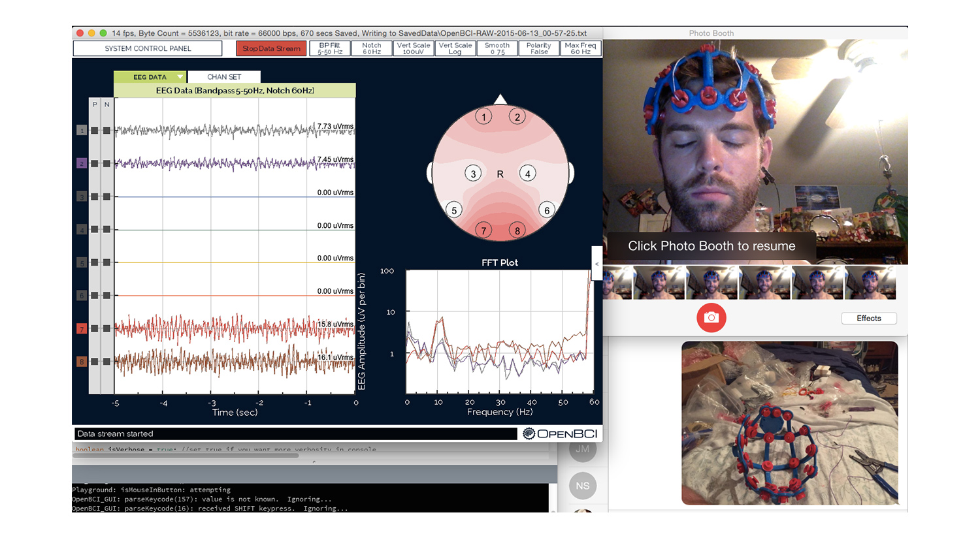Click the OpenBCI logo
Viewport: 980px width, 551px height.
pyautogui.click(x=559, y=433)
